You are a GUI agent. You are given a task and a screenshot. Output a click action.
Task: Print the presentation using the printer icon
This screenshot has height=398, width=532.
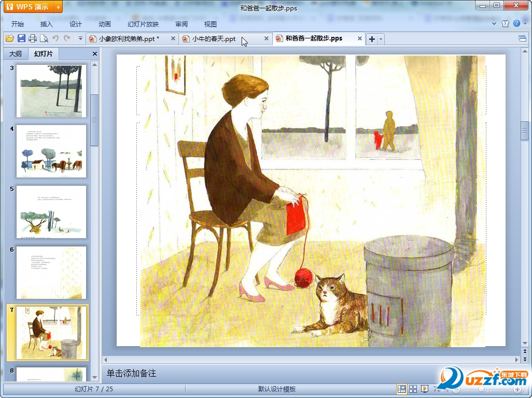click(x=33, y=38)
